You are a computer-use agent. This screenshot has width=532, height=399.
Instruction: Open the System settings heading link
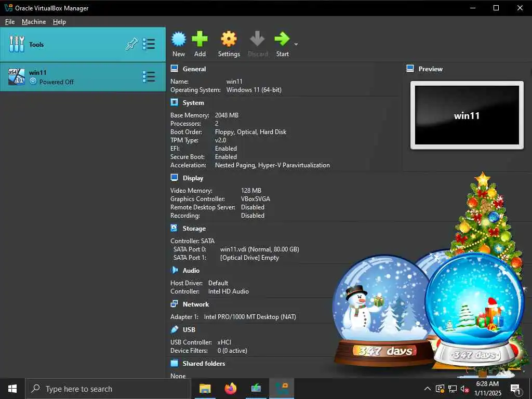coord(193,102)
